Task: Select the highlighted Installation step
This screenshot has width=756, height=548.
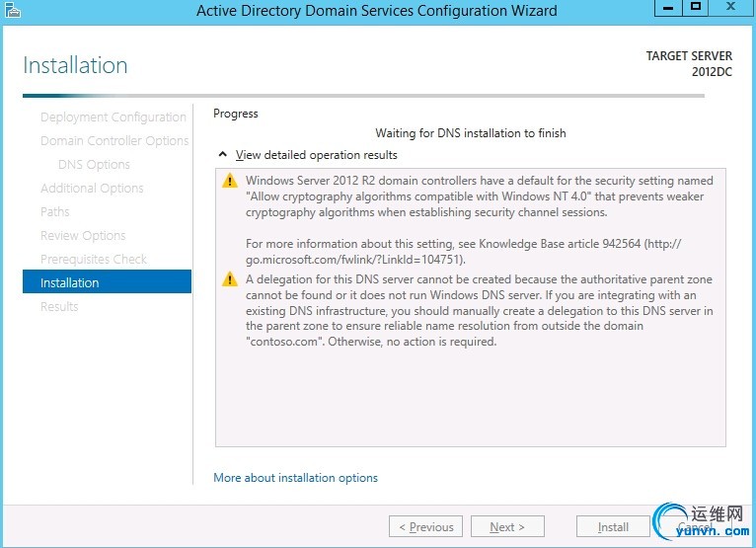Action: click(107, 283)
